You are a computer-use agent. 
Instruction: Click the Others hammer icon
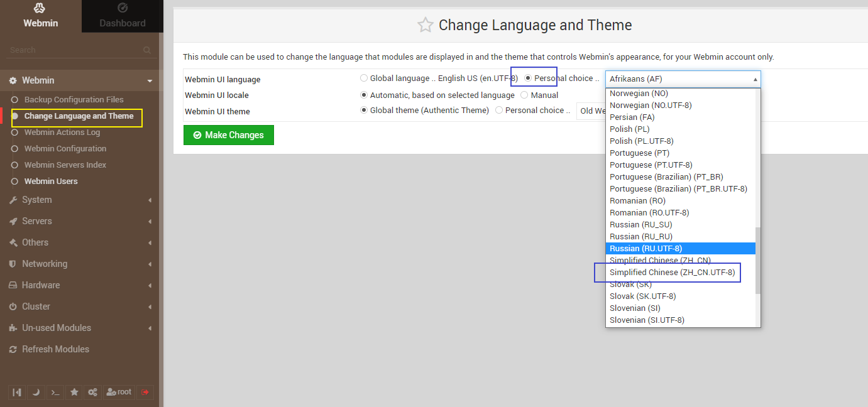point(13,242)
